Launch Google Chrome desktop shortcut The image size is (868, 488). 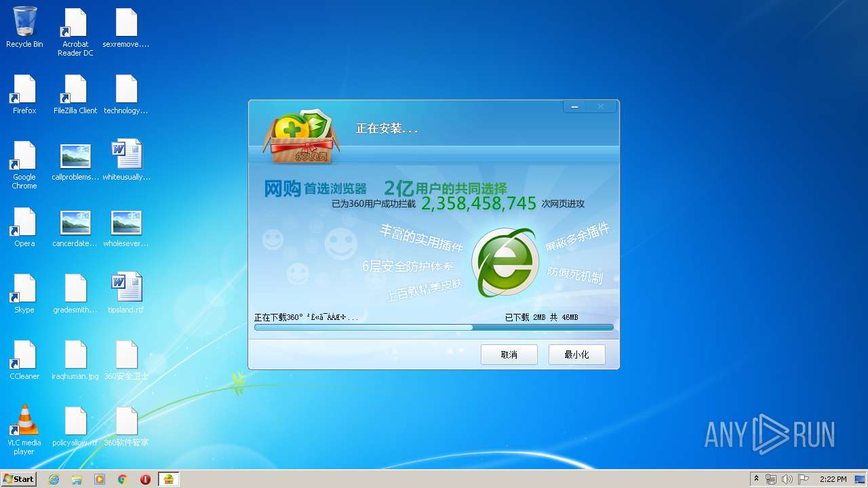point(24,165)
